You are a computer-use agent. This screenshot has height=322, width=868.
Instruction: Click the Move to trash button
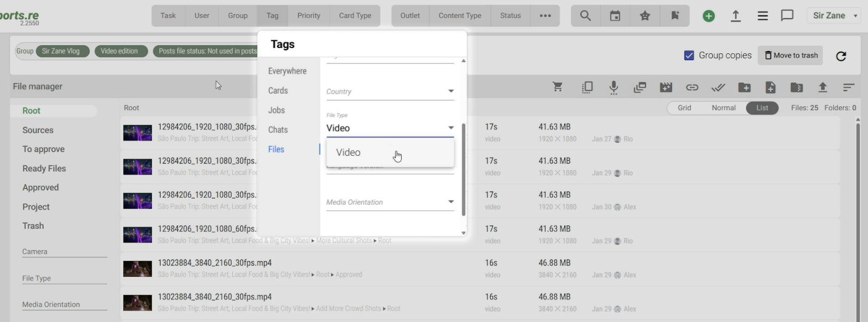[791, 55]
